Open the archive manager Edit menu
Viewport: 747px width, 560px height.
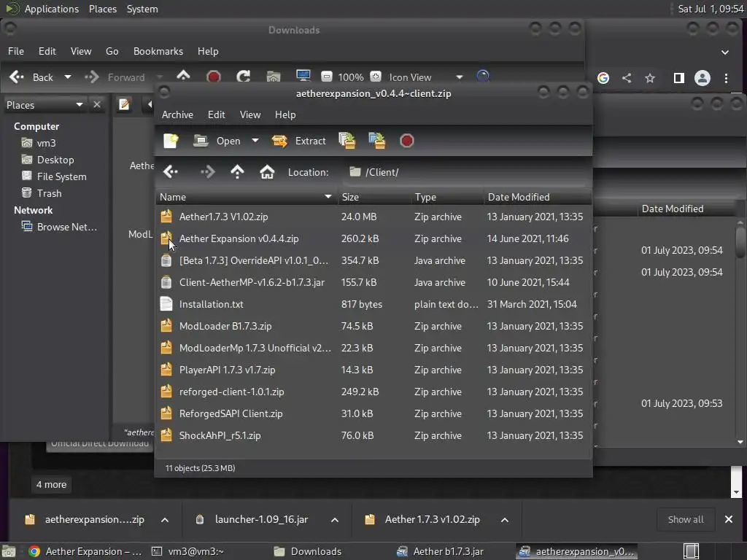click(216, 114)
